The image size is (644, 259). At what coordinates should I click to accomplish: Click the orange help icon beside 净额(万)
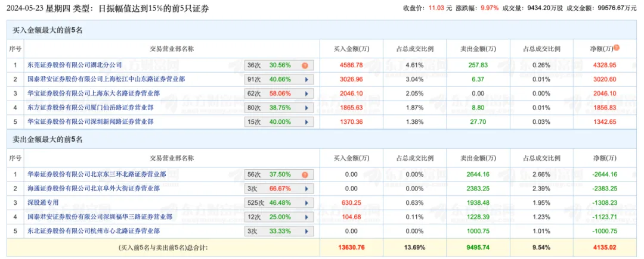click(617, 48)
